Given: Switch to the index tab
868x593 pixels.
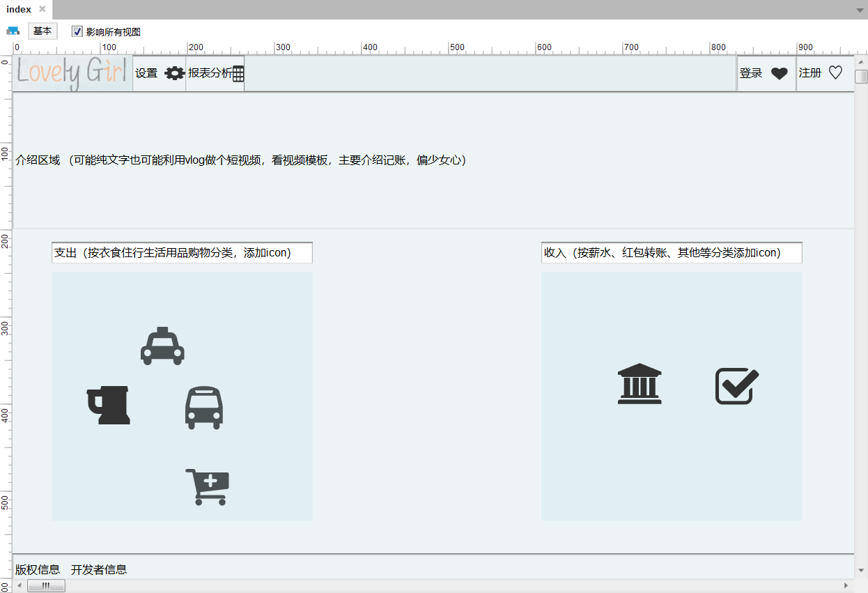Looking at the screenshot, I should coord(19,9).
